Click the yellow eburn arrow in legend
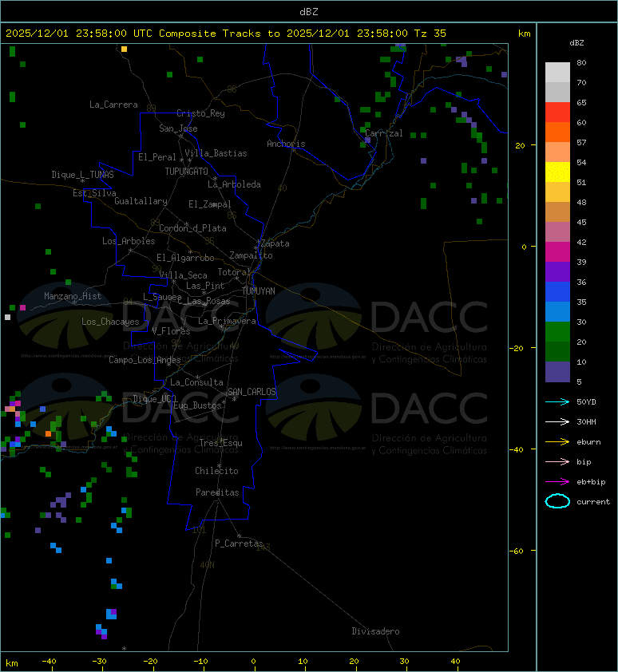This screenshot has width=618, height=672. pyautogui.click(x=557, y=442)
